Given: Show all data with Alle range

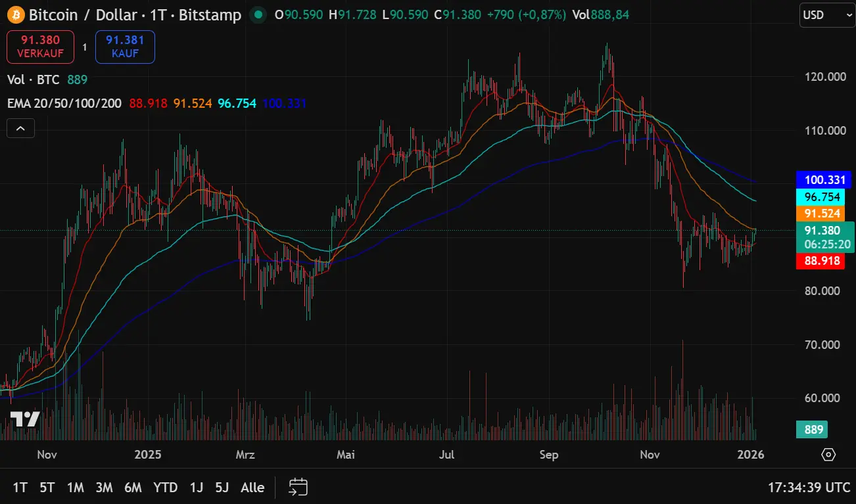Looking at the screenshot, I should click(252, 488).
